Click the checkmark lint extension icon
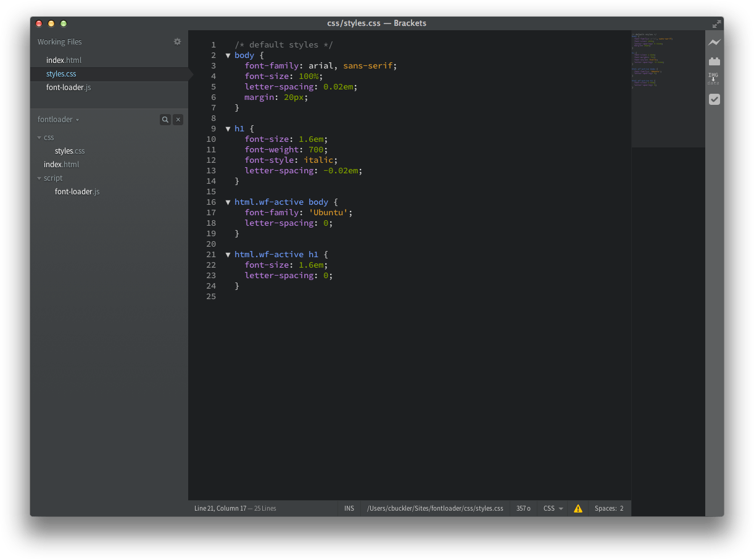754x560 pixels. point(714,99)
